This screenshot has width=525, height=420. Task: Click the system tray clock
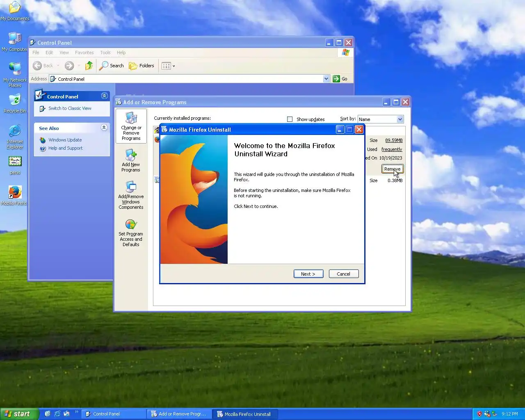pos(510,414)
